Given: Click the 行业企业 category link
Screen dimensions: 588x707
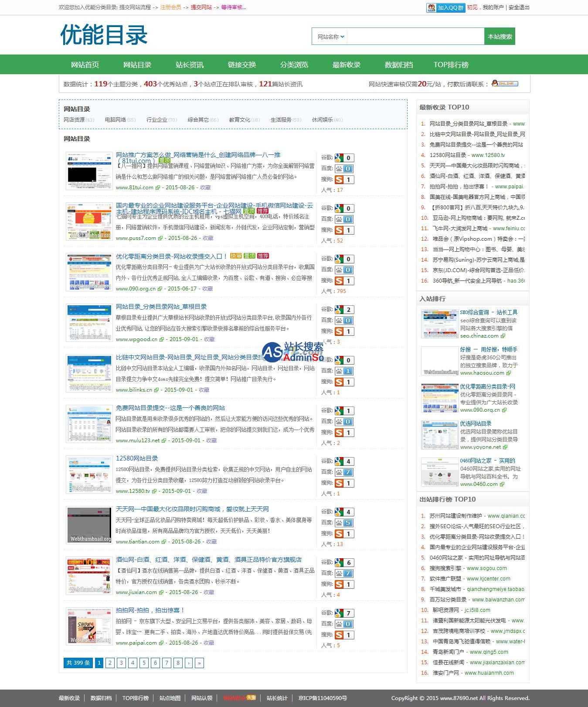Looking at the screenshot, I should (157, 120).
